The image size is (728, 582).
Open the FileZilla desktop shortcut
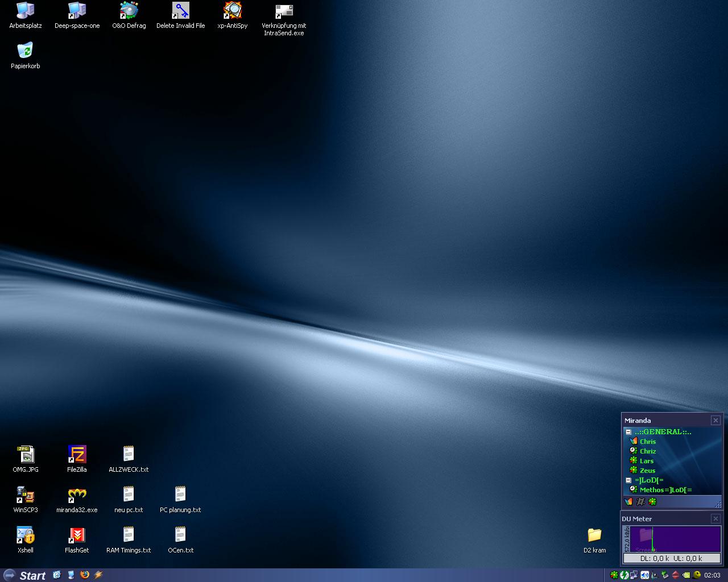(x=77, y=455)
